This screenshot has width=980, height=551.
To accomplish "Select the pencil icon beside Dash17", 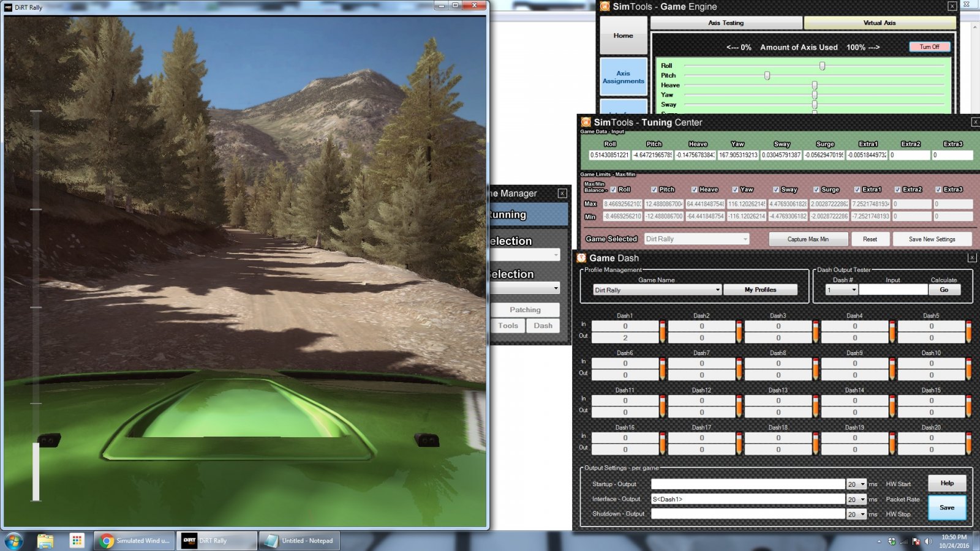I will (739, 443).
